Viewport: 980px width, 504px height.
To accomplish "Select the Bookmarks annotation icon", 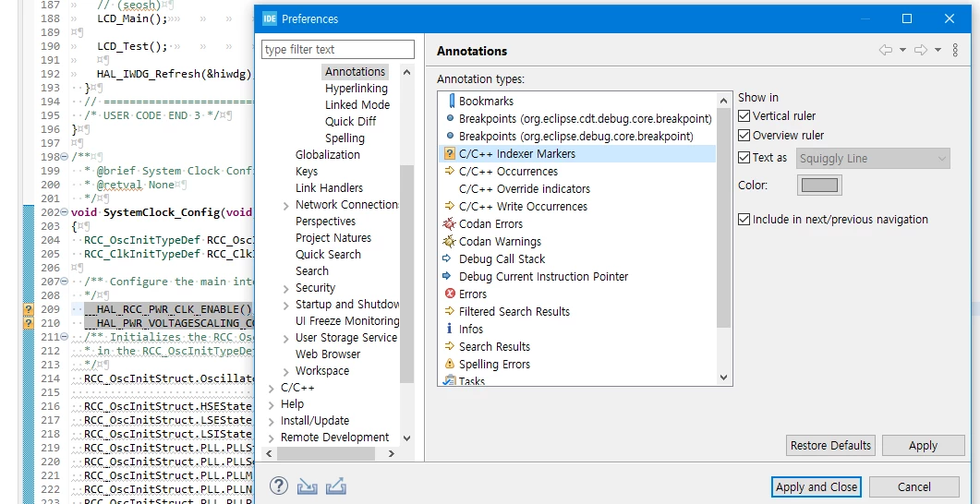I will [450, 101].
